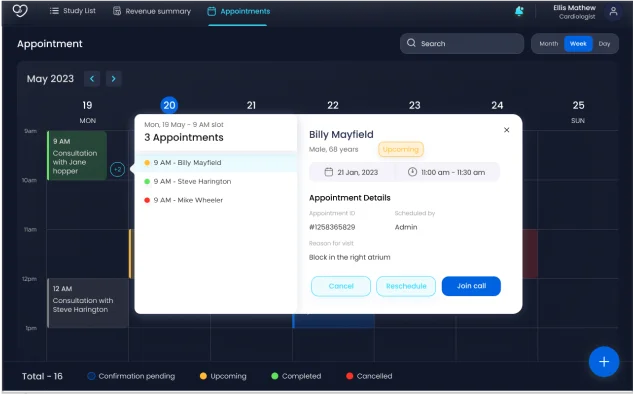The width and height of the screenshot is (633, 394).
Task: Close the appointment details popup
Action: pos(507,130)
